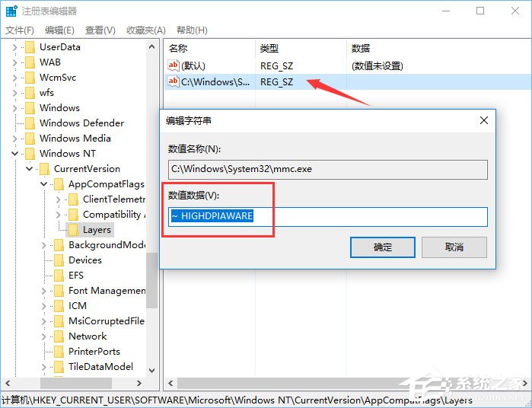Expand the UserData key

pyautogui.click(x=14, y=47)
